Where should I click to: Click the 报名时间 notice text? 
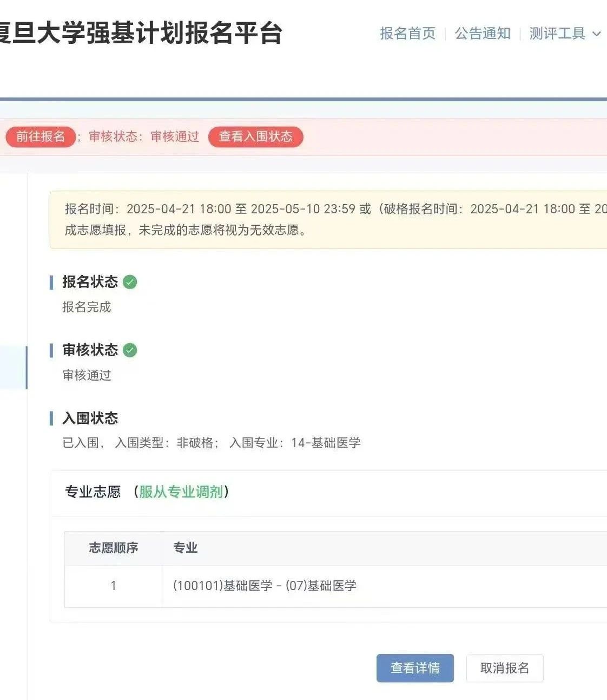coord(335,209)
